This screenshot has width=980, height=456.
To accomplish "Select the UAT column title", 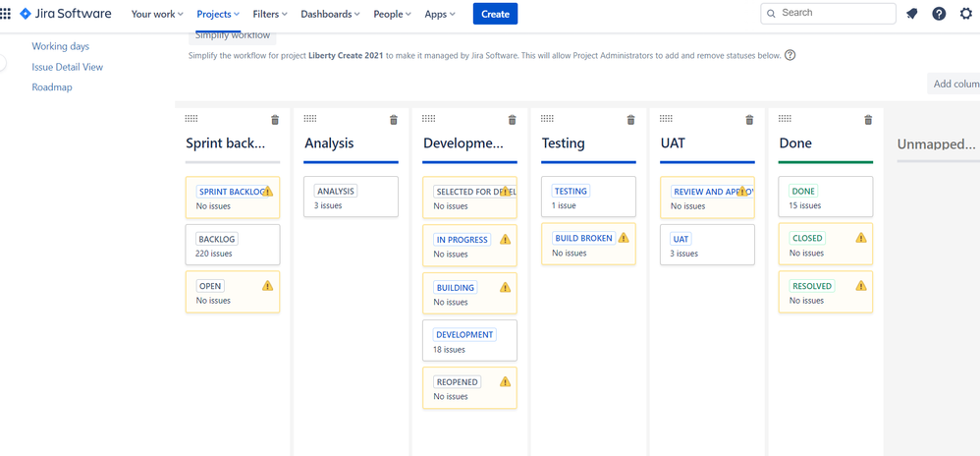I will pyautogui.click(x=673, y=143).
